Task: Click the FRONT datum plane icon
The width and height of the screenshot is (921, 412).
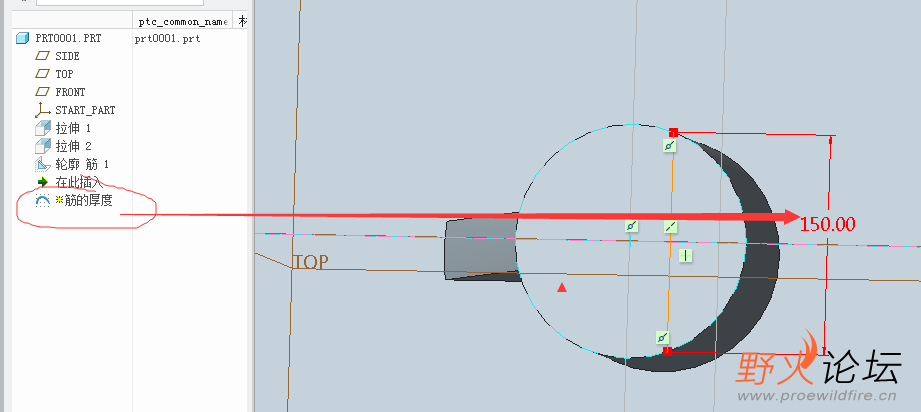Action: point(43,92)
